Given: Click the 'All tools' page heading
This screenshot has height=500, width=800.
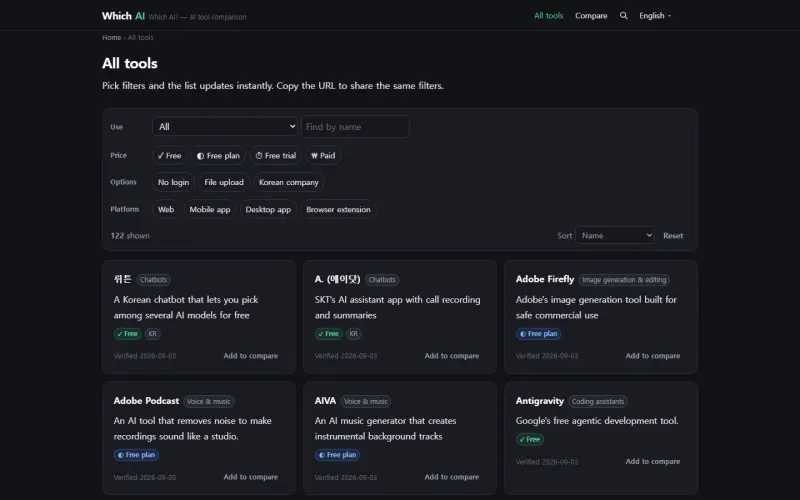Looking at the screenshot, I should [130, 63].
